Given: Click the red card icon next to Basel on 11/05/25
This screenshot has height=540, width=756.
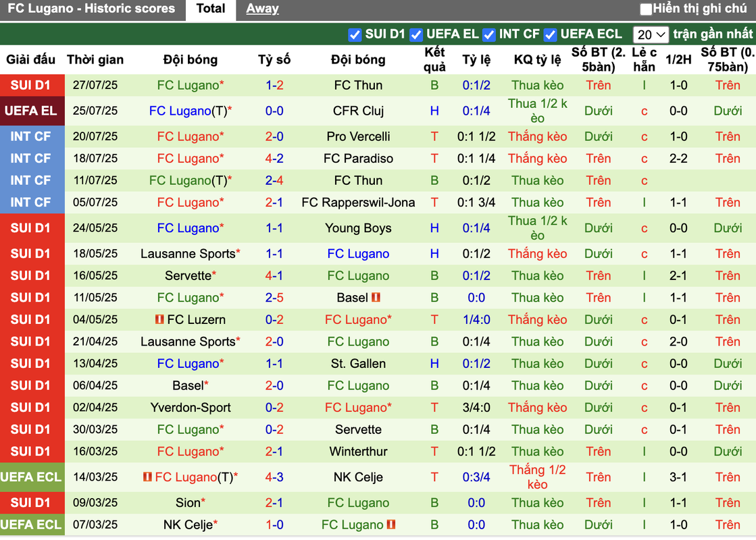Looking at the screenshot, I should point(376,297).
